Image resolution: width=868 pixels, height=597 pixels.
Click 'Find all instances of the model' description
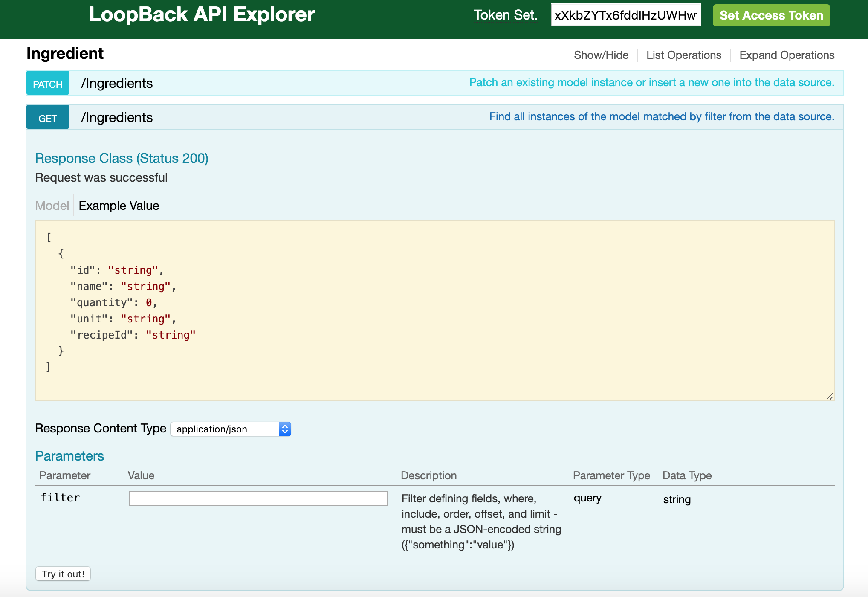662,116
